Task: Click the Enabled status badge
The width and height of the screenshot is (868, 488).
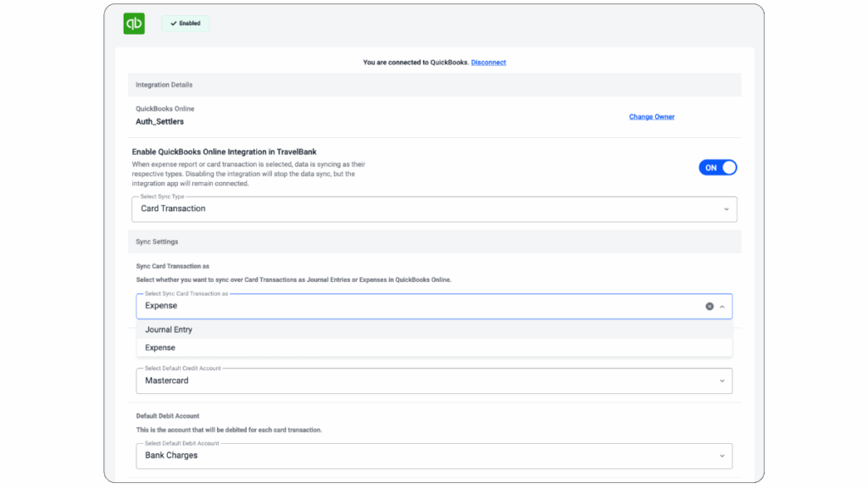Action: [x=185, y=23]
